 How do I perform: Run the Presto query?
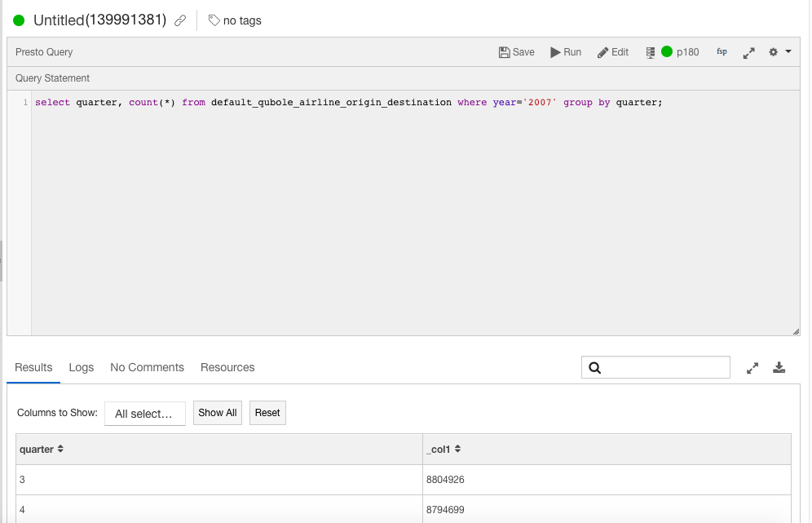coord(566,52)
